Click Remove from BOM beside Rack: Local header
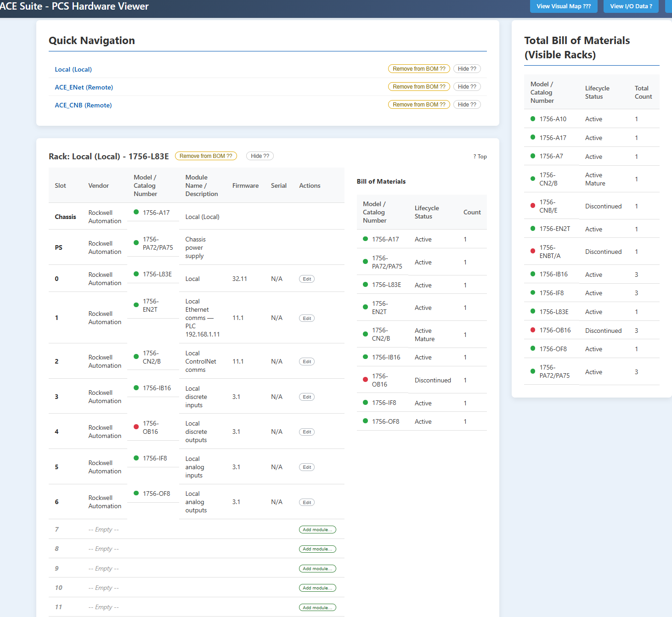The image size is (672, 617). pos(206,156)
